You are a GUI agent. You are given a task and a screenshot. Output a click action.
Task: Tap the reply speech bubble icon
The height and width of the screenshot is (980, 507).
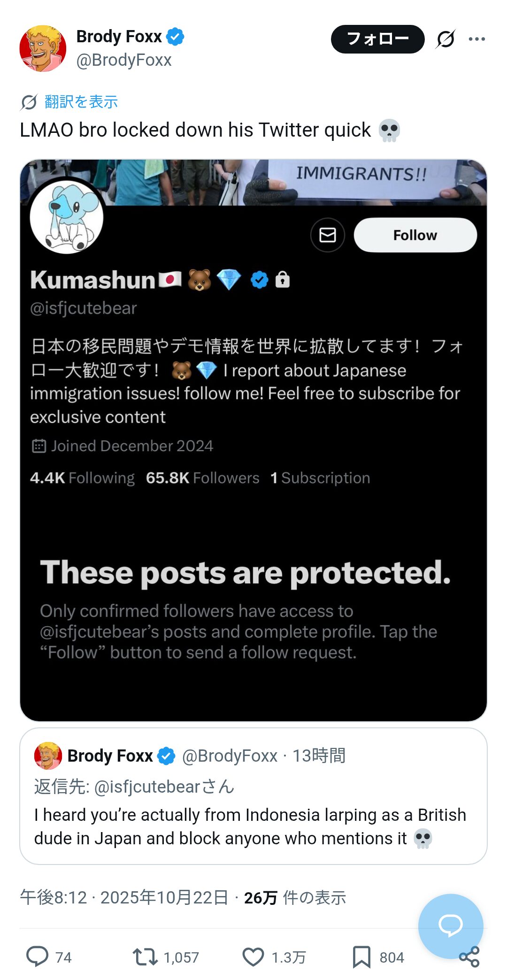pos(38,957)
